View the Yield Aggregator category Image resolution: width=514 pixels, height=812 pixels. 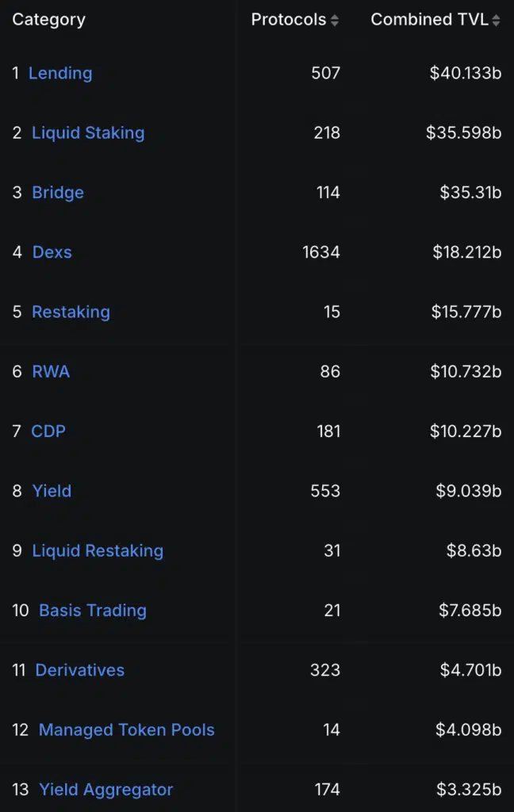(105, 790)
